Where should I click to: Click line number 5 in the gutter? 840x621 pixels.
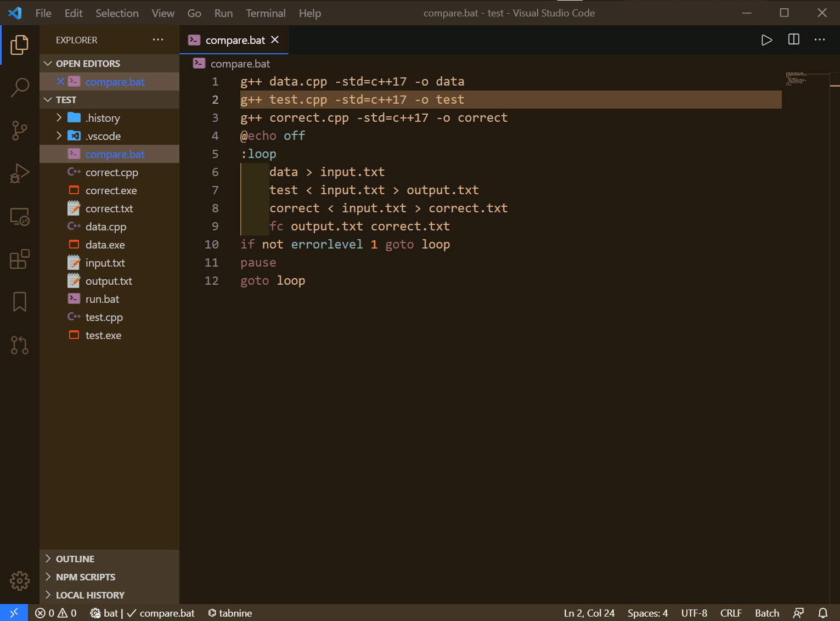pos(215,154)
